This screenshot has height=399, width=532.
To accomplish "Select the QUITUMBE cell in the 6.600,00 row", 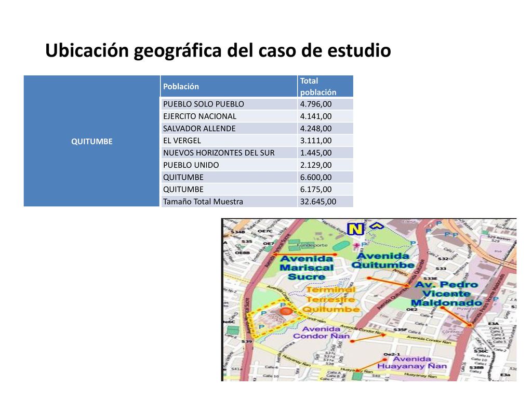I will pyautogui.click(x=229, y=177).
